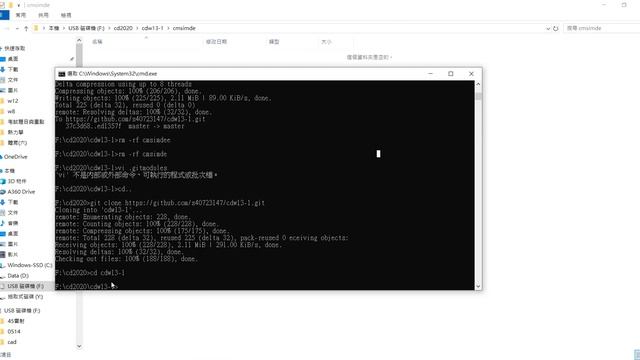640x360 pixels.
Task: Select 下載 under Quick access
Action: click(x=13, y=69)
